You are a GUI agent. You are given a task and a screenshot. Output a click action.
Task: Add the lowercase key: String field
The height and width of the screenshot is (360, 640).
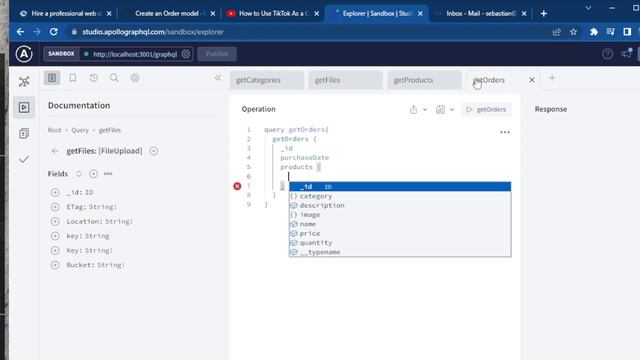55,236
